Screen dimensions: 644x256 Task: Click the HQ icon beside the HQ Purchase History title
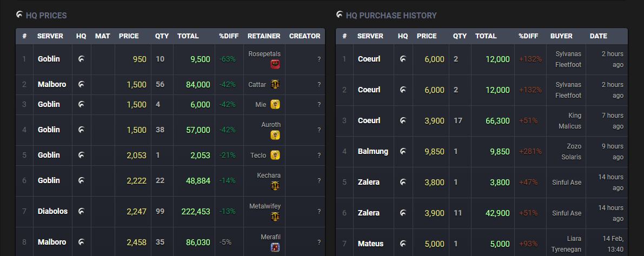click(340, 15)
